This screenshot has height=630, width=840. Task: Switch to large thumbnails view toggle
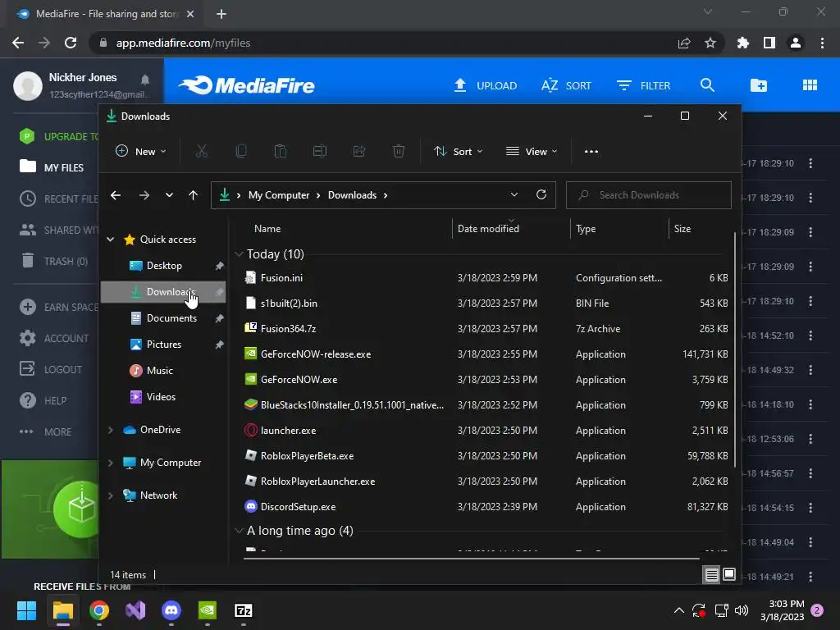[729, 575]
